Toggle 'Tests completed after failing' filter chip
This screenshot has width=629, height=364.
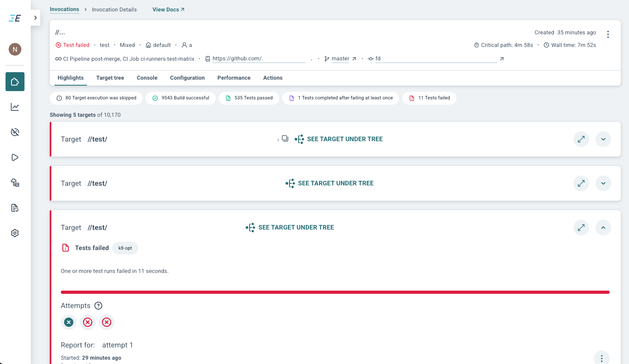coord(341,98)
